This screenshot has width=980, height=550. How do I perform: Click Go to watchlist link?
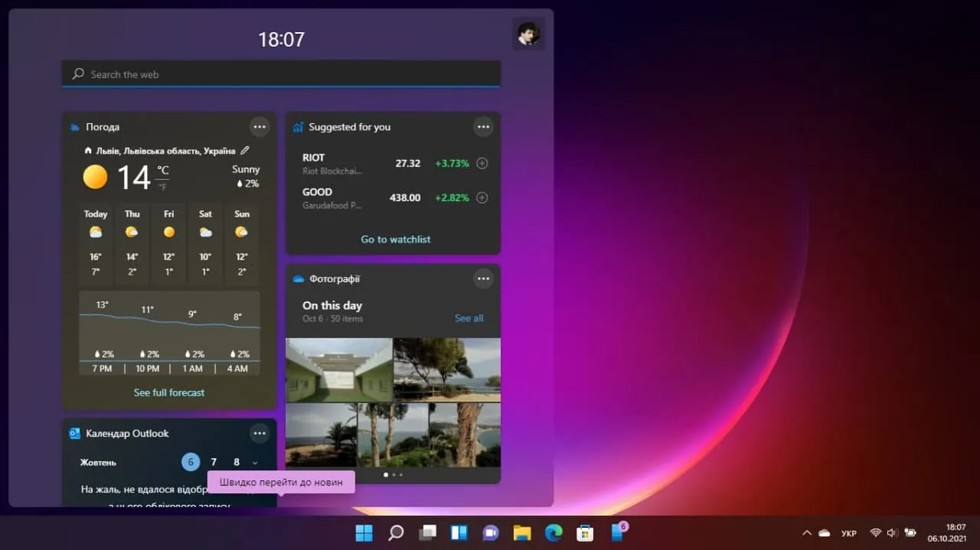[396, 239]
